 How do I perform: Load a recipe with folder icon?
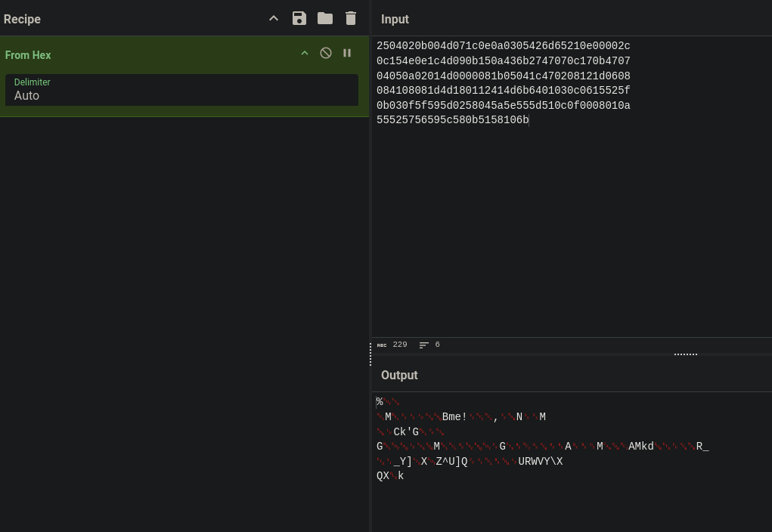coord(325,19)
